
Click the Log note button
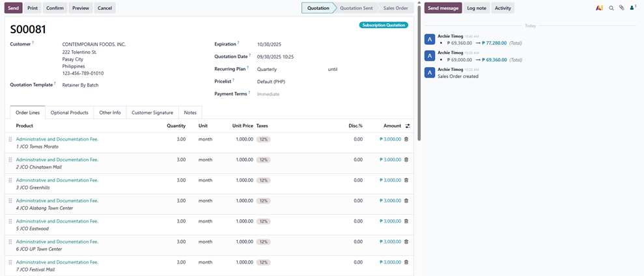click(x=476, y=8)
